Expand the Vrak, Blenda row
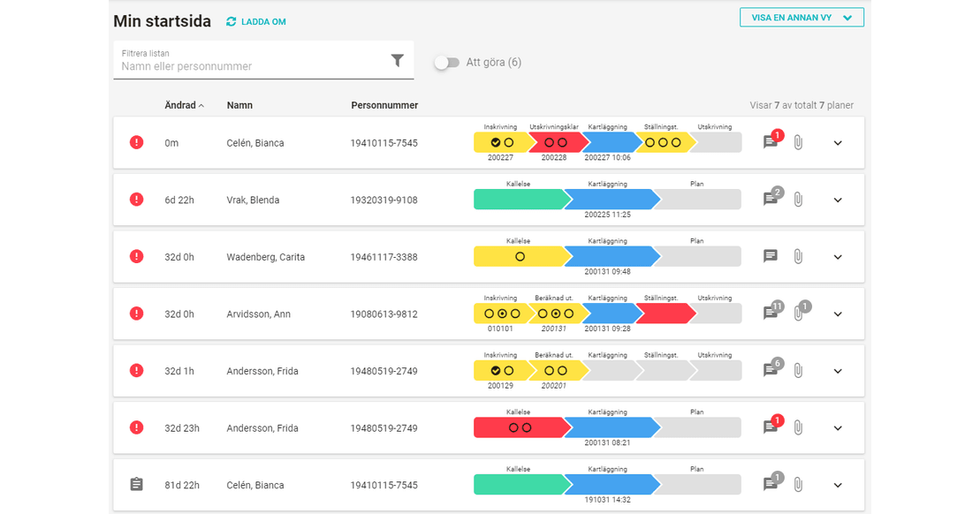Image resolution: width=980 pixels, height=514 pixels. tap(838, 200)
